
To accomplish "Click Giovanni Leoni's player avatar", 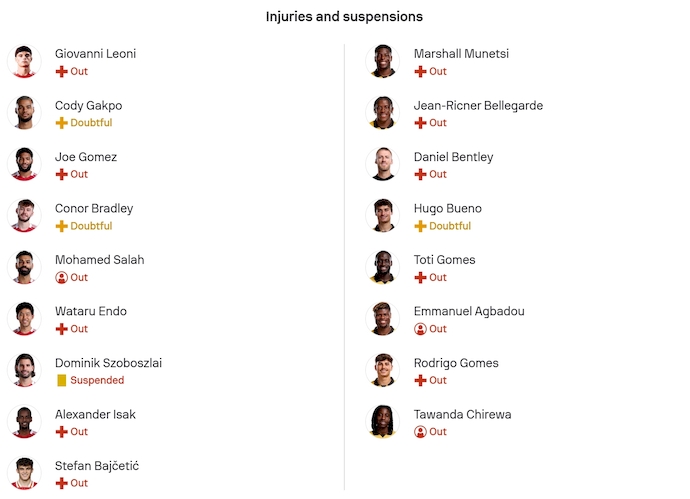I will pos(22,61).
